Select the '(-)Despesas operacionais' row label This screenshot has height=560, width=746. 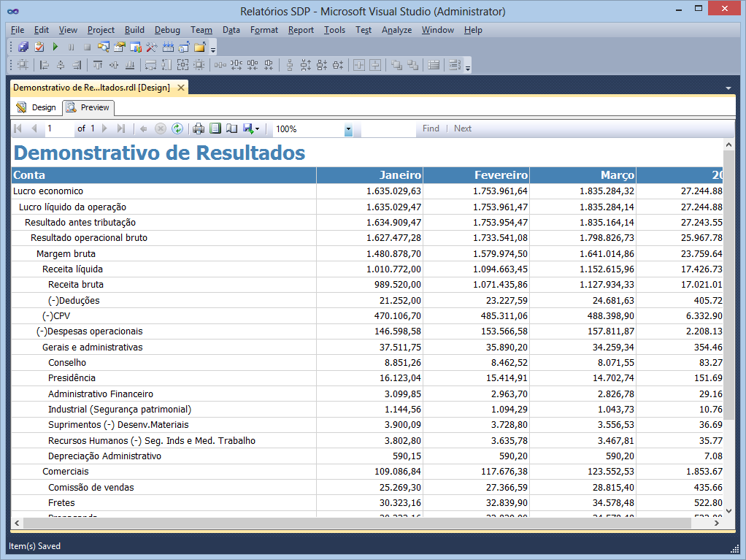pyautogui.click(x=90, y=331)
